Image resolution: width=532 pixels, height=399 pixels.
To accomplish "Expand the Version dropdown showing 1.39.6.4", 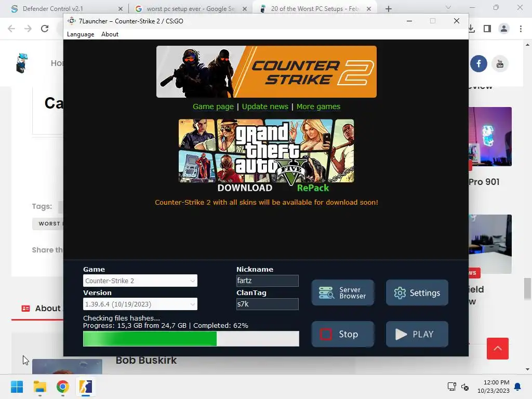I will click(x=140, y=304).
